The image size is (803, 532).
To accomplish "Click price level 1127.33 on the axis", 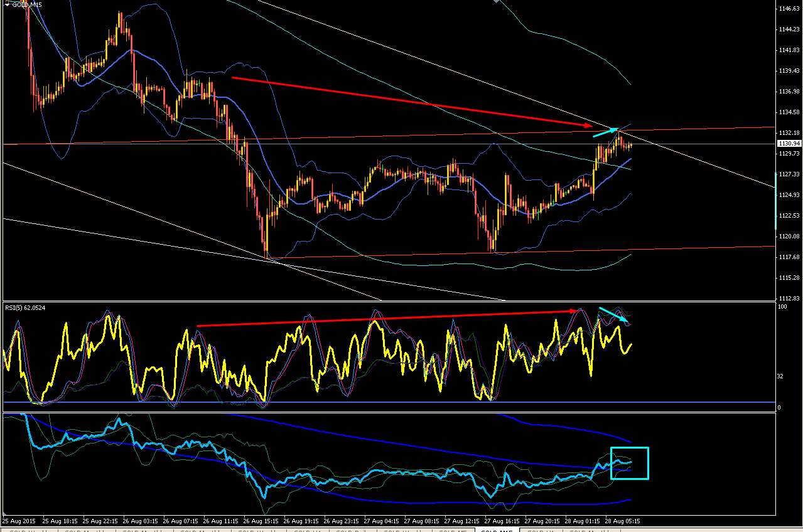I will point(789,174).
